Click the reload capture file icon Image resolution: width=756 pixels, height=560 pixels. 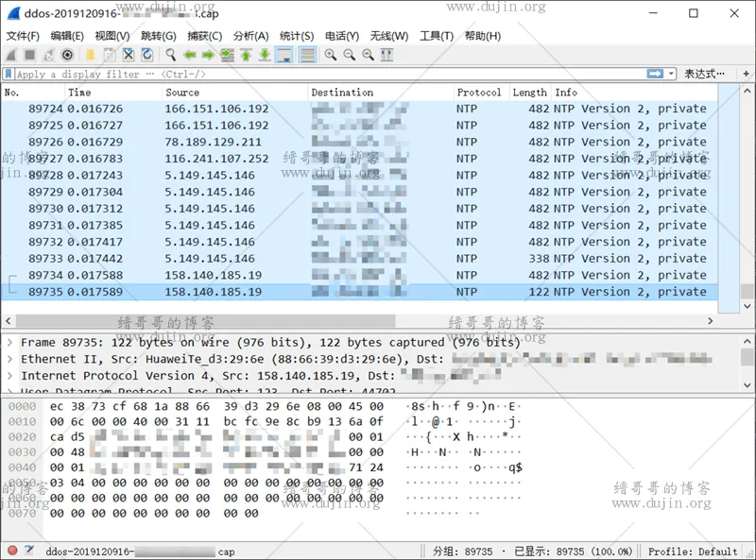point(147,55)
